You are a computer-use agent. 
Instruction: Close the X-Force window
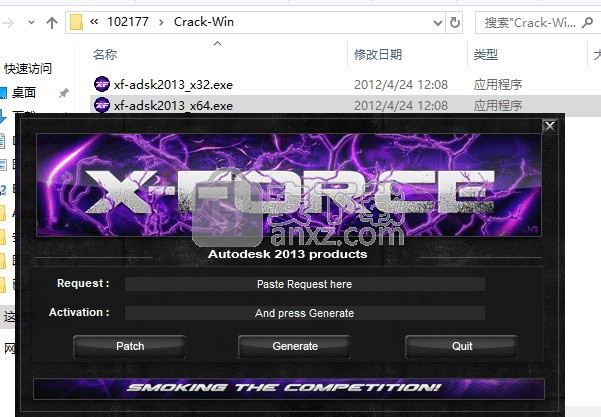tap(550, 126)
